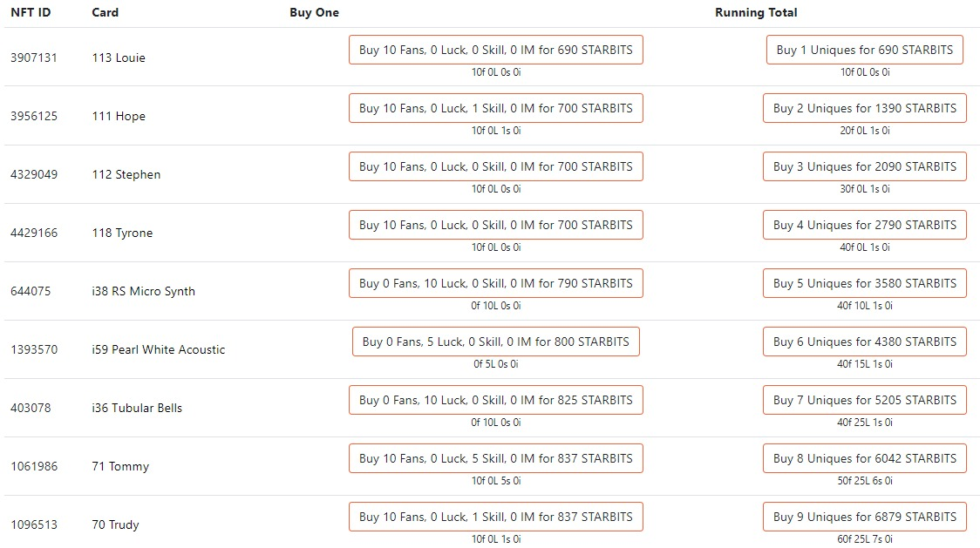Buy 3 Uniques for 2090 STARBITS
Screen dimensions: 980x548
coord(864,166)
